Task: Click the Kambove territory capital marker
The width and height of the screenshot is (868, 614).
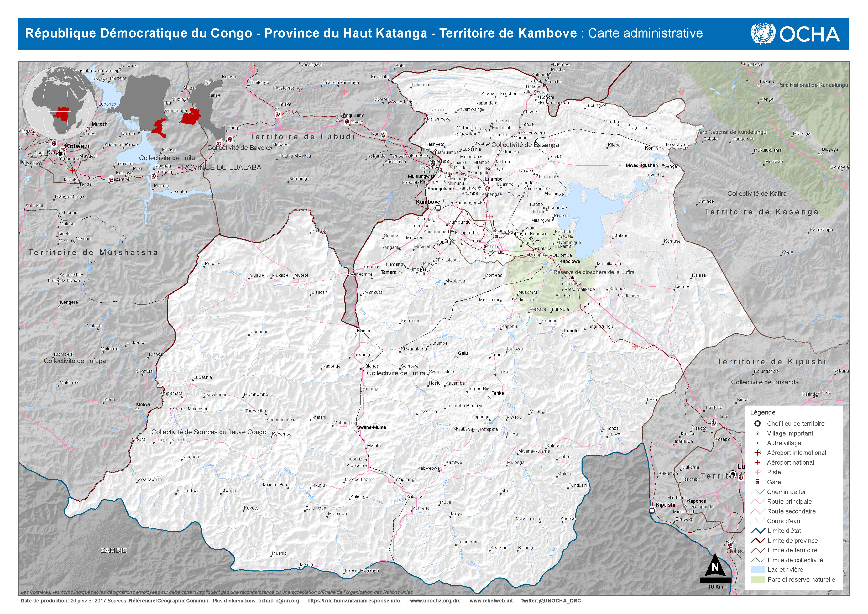Action: point(438,208)
